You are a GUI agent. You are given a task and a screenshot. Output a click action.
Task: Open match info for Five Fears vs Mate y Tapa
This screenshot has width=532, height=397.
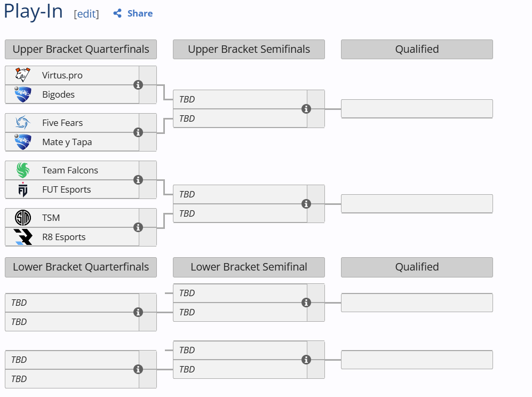coord(138,132)
